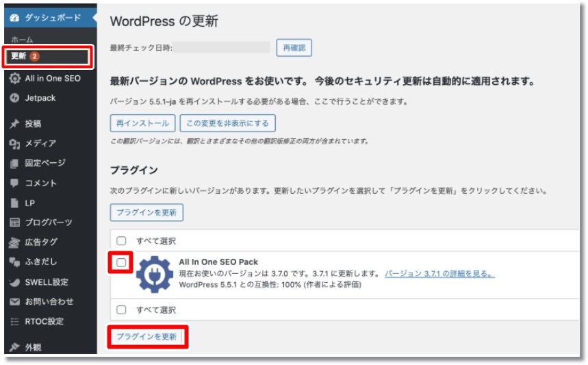Screen dimensions: 588x365
Task: Click the 再確認 button
Action: (x=294, y=48)
